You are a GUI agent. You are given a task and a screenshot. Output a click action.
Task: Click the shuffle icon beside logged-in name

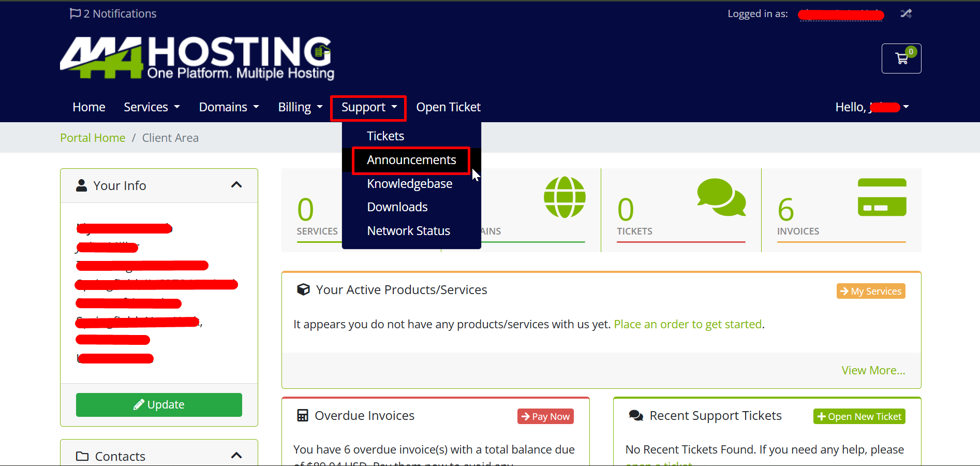(x=906, y=13)
